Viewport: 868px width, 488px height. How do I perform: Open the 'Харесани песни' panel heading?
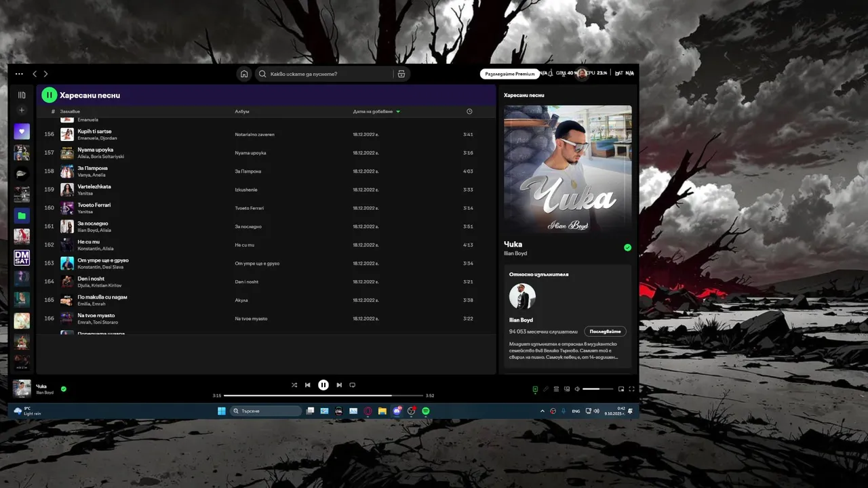pyautogui.click(x=524, y=96)
